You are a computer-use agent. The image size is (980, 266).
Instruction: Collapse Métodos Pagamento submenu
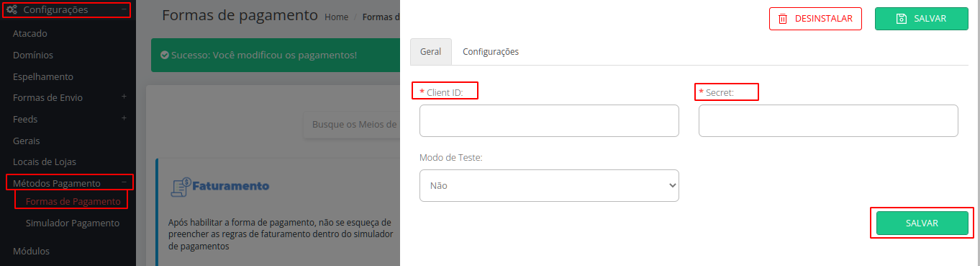click(x=124, y=183)
